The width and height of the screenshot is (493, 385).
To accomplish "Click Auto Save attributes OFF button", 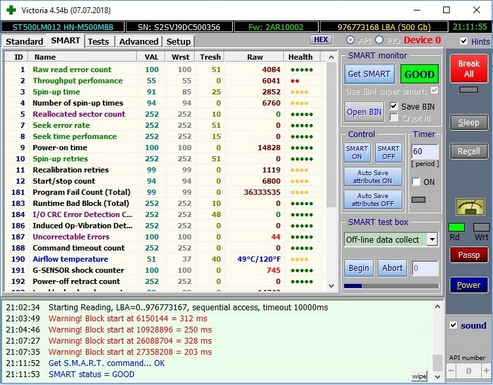I will [x=373, y=199].
